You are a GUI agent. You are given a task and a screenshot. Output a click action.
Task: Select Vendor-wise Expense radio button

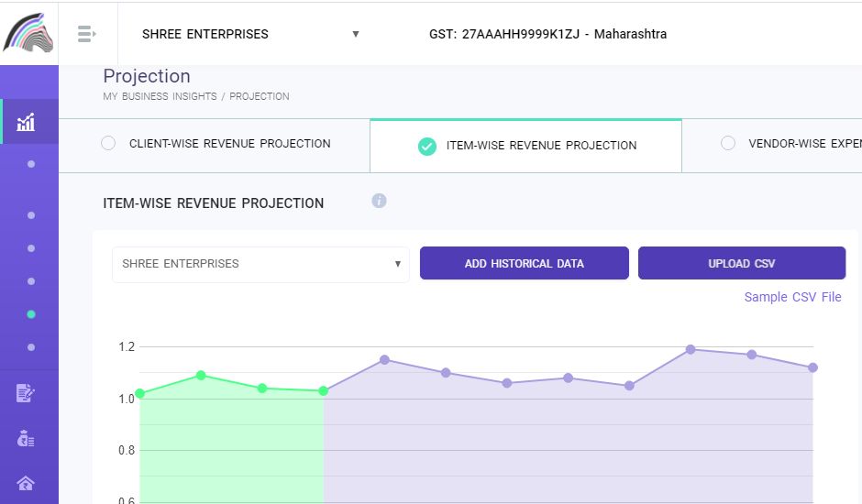click(728, 143)
